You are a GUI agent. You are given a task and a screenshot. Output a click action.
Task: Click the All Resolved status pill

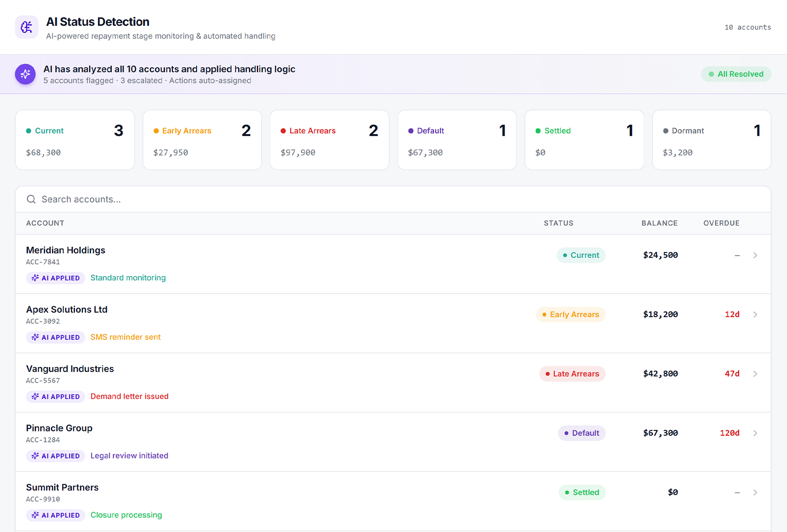tap(736, 74)
